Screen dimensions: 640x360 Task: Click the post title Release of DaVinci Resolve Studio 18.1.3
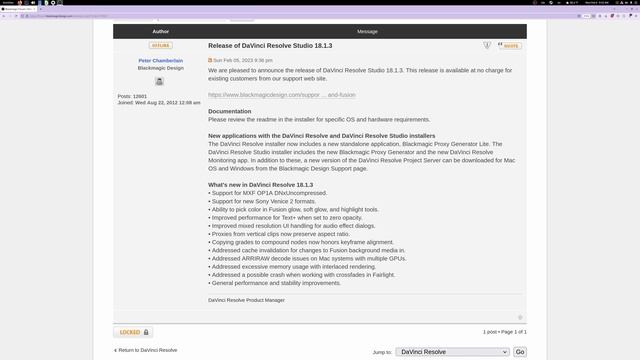[x=270, y=46]
